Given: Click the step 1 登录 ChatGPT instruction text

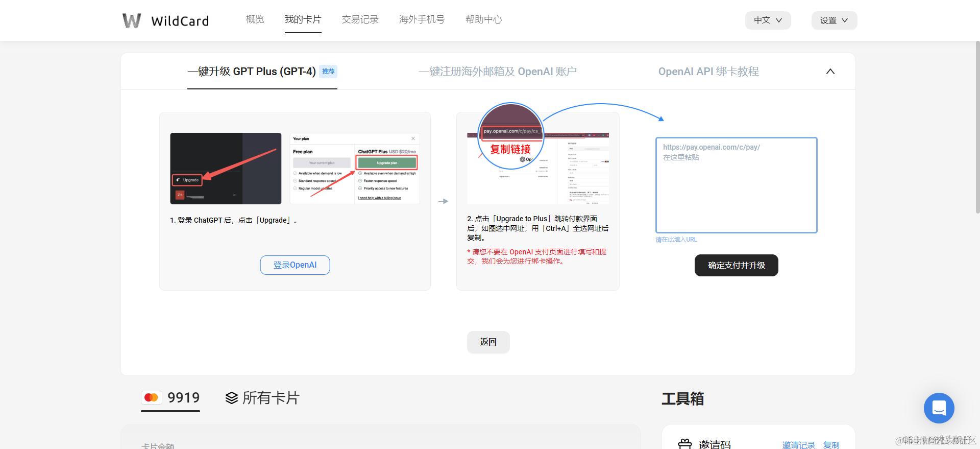Looking at the screenshot, I should [x=234, y=220].
